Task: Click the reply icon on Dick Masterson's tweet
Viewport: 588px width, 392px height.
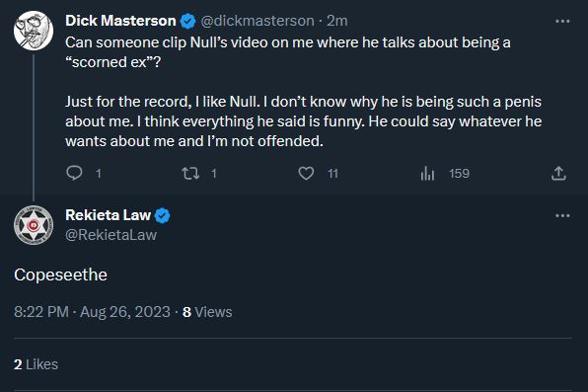Action: [x=74, y=173]
